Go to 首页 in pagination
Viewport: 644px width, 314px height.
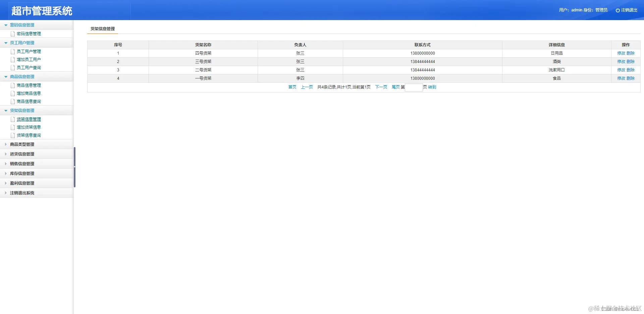click(292, 87)
